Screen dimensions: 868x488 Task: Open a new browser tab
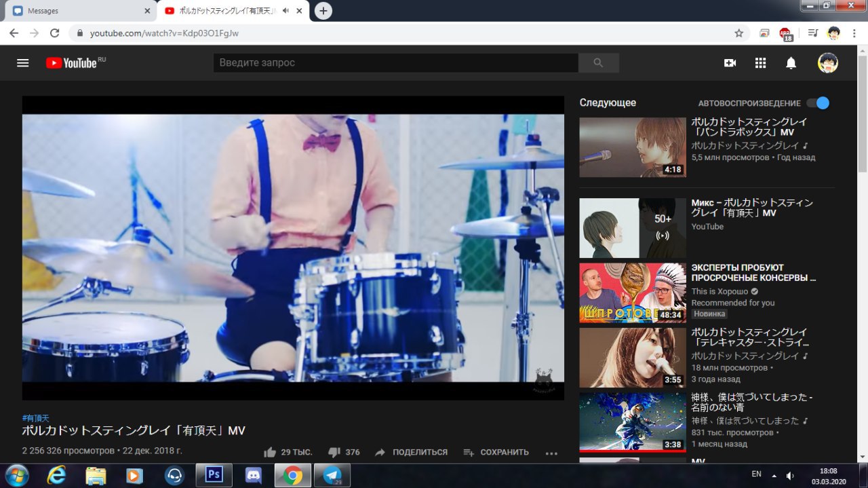323,11
